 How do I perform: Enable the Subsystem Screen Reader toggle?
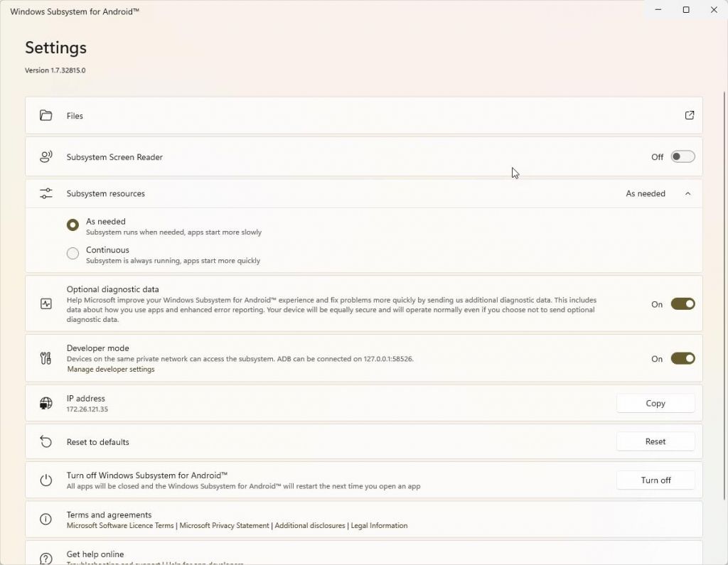[682, 156]
